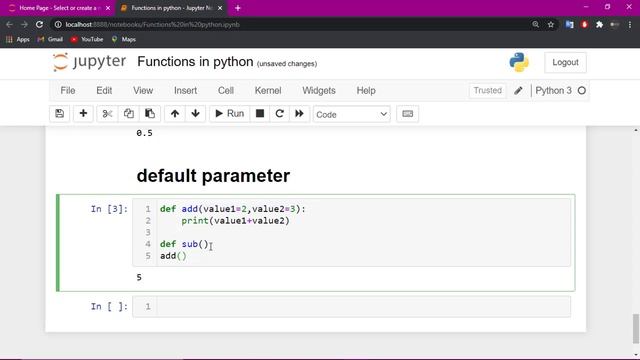Open the cell type Code dropdown
Viewport: 640px width, 360px height.
coord(351,114)
